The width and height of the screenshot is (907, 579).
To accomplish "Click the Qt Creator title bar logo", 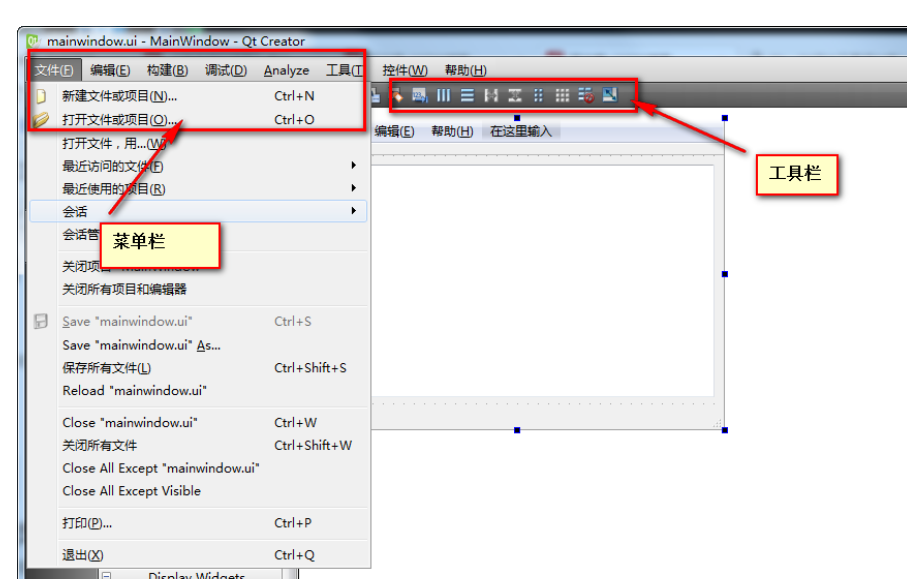I will click(x=33, y=41).
